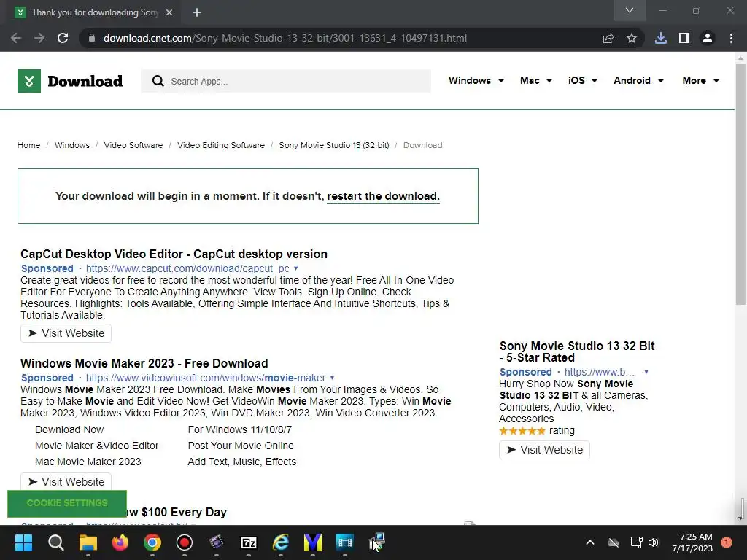Image resolution: width=747 pixels, height=560 pixels.
Task: Expand the iOS navigation menu
Action: [583, 80]
